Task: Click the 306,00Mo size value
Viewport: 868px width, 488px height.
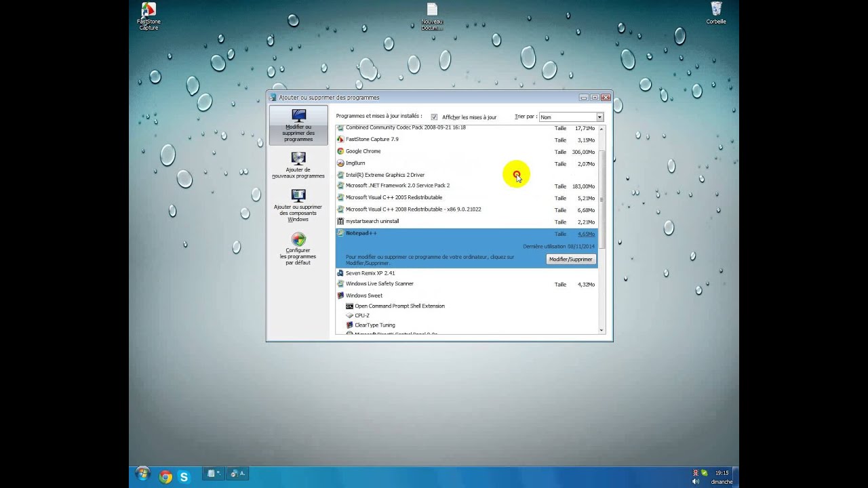Action: pos(583,152)
